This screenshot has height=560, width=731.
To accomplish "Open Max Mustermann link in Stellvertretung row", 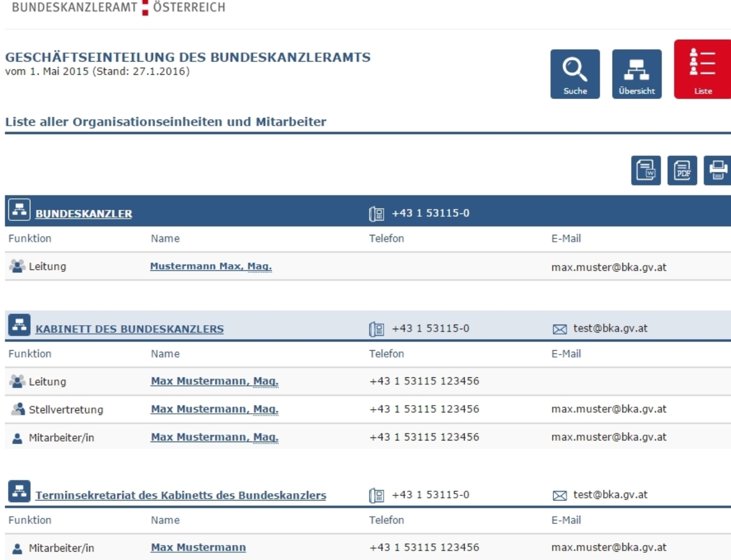I will [x=215, y=409].
